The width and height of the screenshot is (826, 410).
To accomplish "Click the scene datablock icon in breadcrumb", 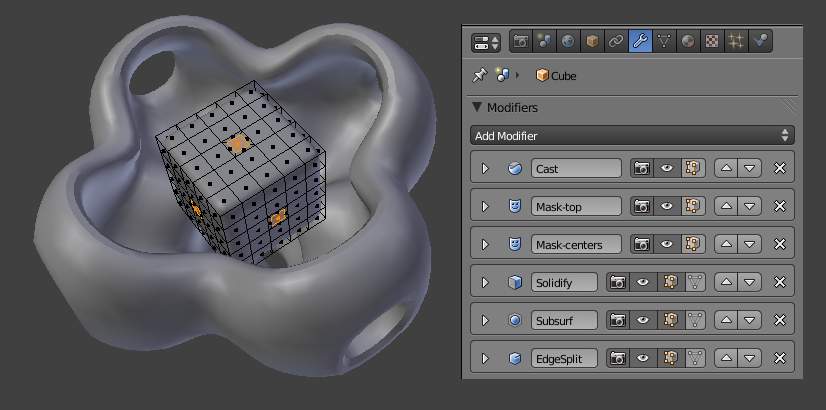I will click(x=503, y=75).
